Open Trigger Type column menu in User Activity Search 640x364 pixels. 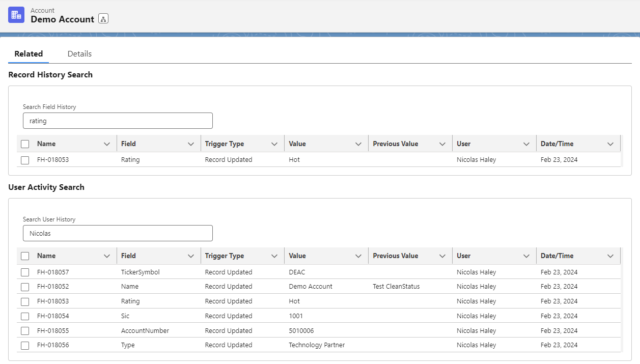(274, 256)
